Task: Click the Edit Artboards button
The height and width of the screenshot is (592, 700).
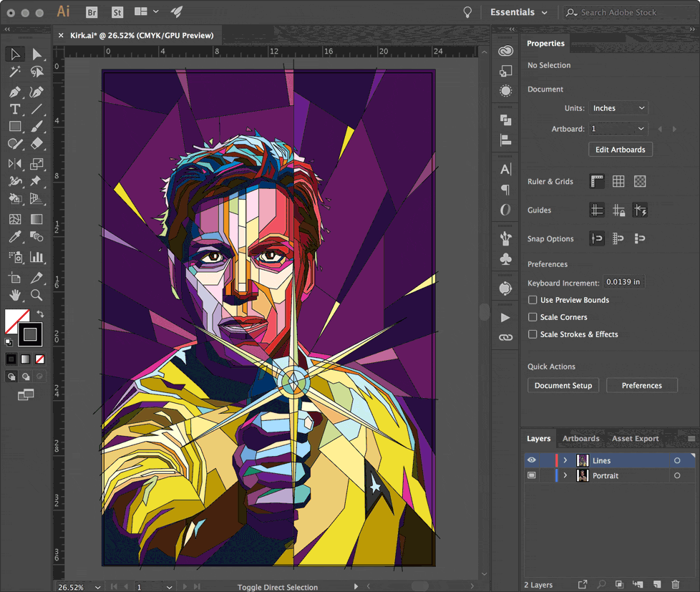Action: pyautogui.click(x=620, y=150)
